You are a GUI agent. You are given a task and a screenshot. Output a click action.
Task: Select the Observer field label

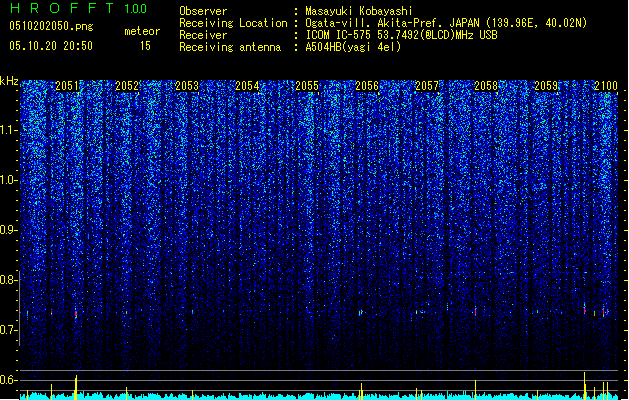203,11
